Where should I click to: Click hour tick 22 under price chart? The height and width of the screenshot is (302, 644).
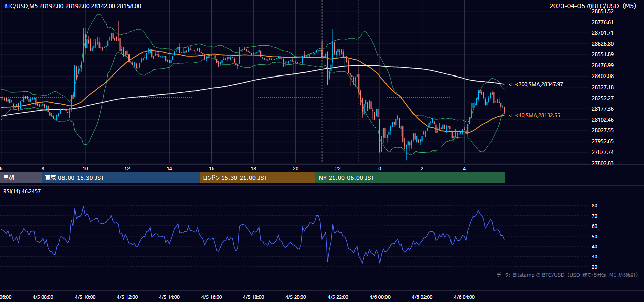click(338, 168)
